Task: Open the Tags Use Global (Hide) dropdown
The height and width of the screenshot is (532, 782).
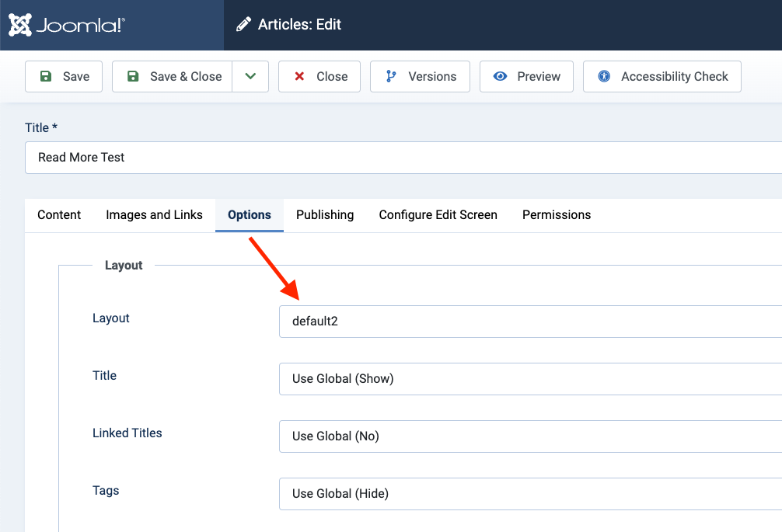Action: (x=529, y=494)
